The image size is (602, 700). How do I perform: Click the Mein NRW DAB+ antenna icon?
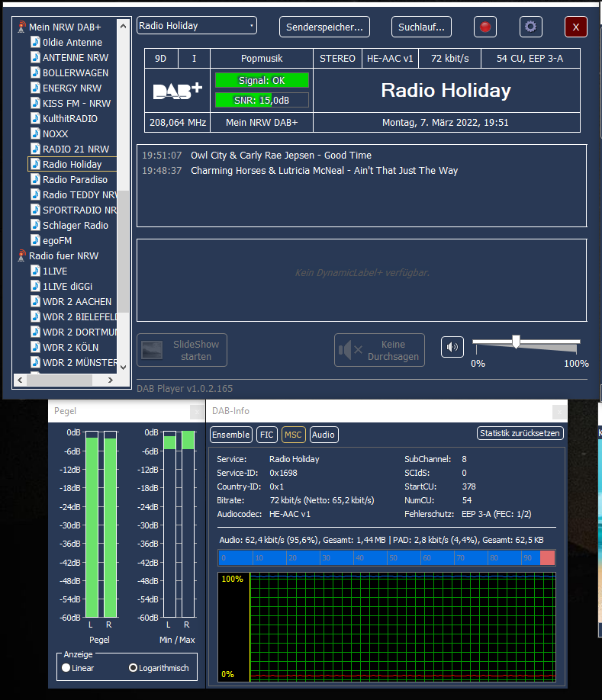coord(21,27)
